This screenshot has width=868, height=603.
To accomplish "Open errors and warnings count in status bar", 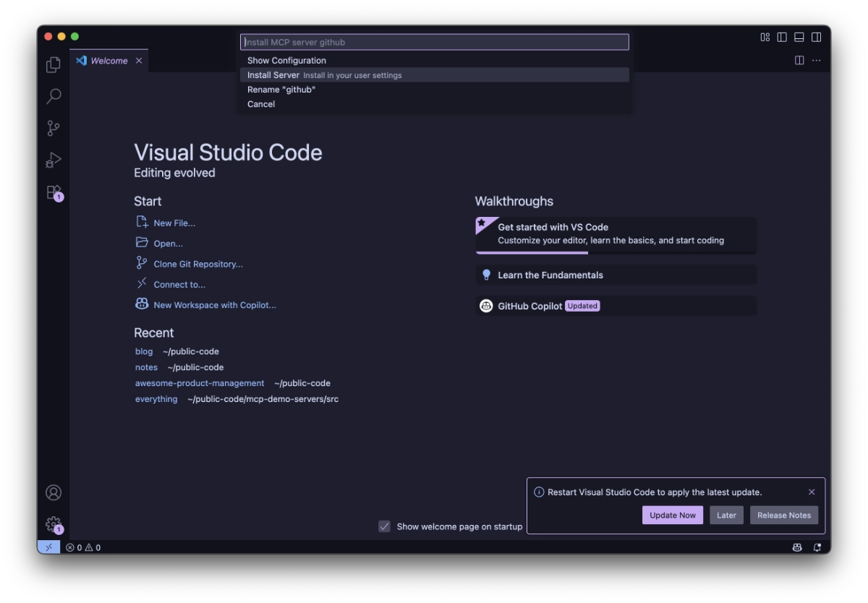I will (83, 547).
